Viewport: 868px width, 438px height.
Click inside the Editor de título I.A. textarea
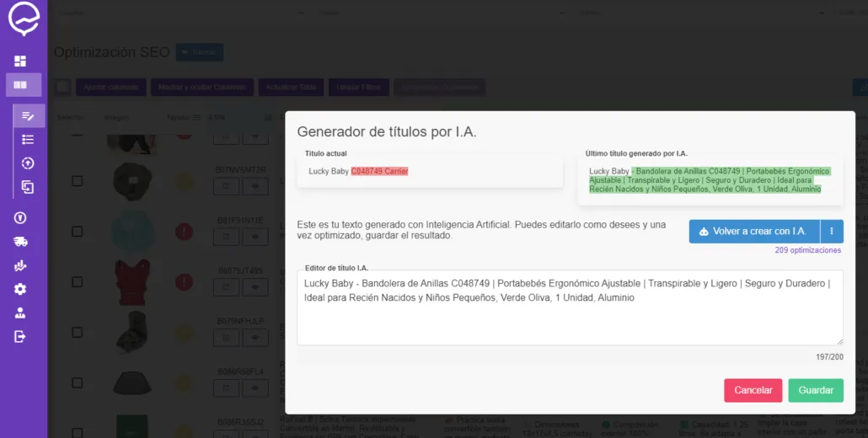(571, 307)
